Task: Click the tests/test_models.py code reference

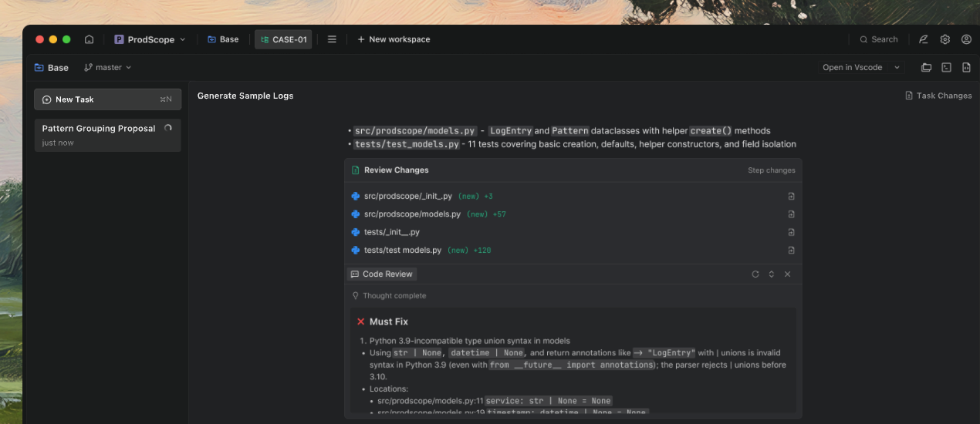Action: click(407, 144)
